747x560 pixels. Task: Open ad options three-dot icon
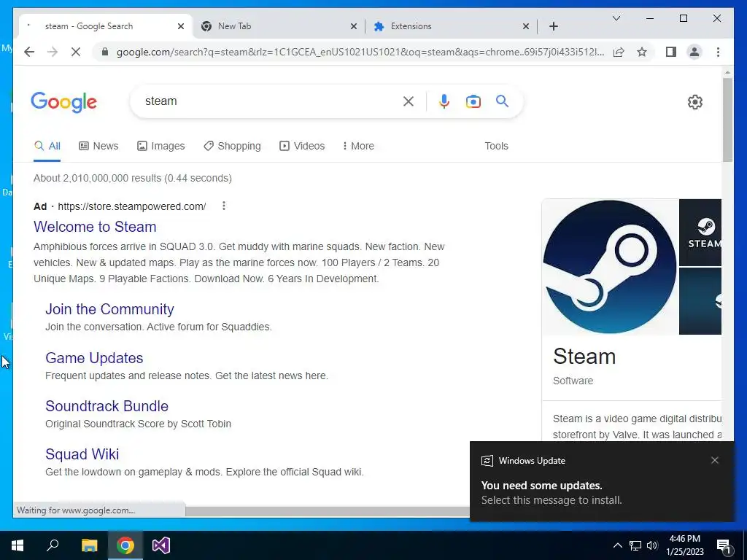pos(223,206)
